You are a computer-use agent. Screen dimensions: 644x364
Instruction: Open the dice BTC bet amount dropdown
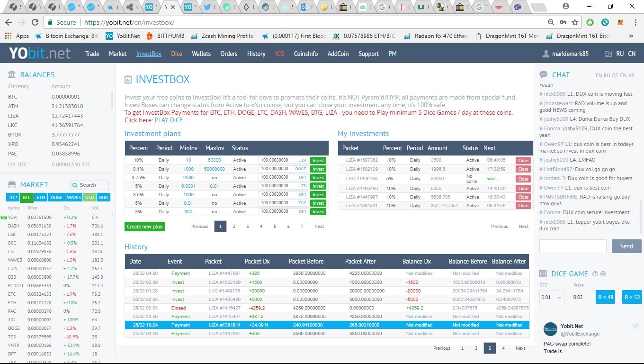pyautogui.click(x=552, y=297)
